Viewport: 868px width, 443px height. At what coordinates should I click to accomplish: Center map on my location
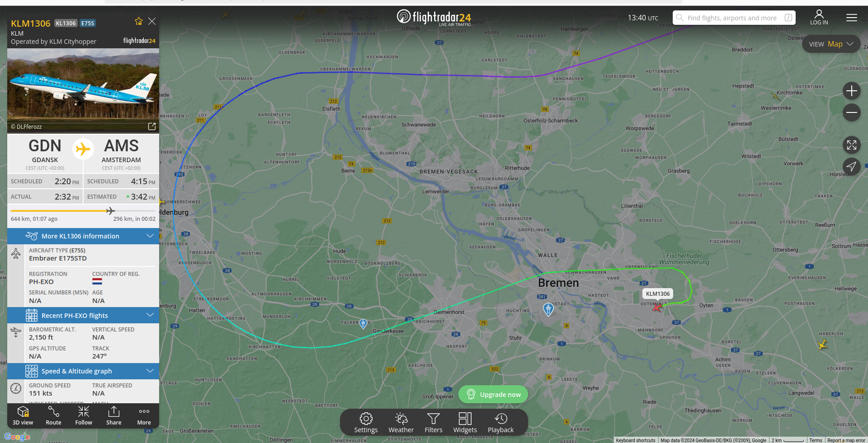[x=851, y=167]
